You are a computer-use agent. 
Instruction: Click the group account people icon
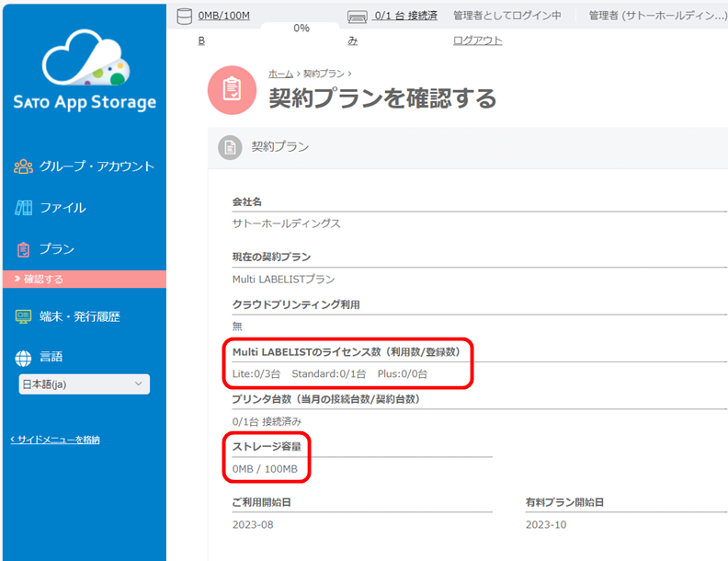[x=23, y=166]
